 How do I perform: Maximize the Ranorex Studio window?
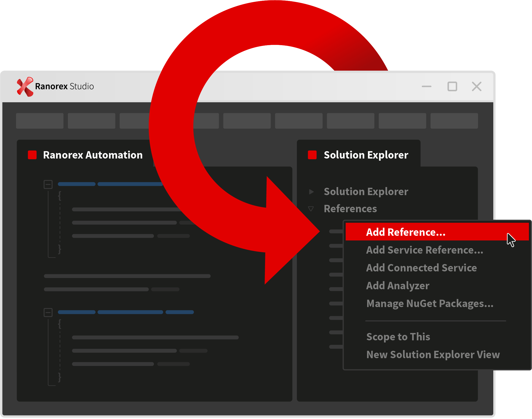click(x=452, y=86)
